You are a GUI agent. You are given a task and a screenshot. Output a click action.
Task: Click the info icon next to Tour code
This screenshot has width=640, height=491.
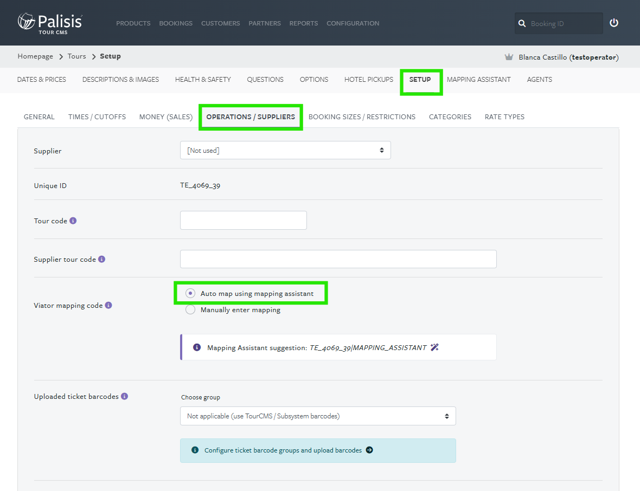click(x=73, y=221)
